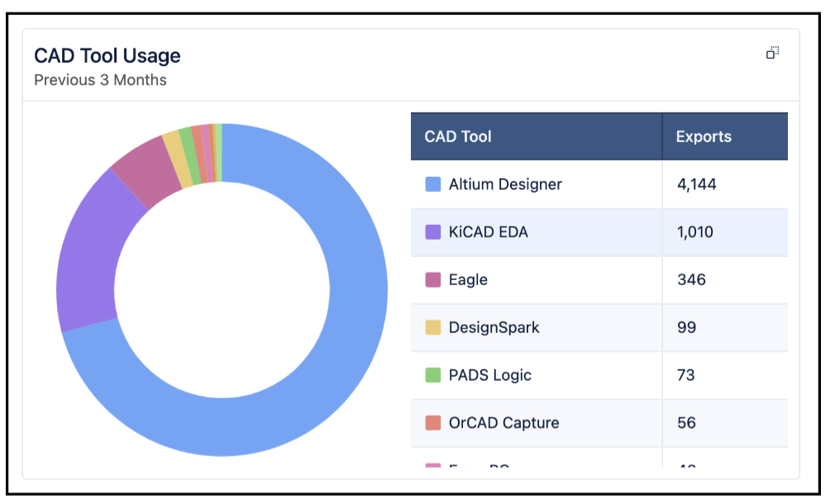Click the Altium Designer row label
835x504 pixels.
[505, 184]
